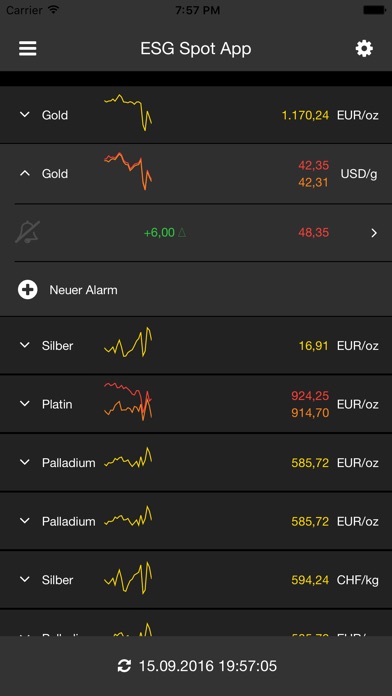The width and height of the screenshot is (392, 696).
Task: Expand the Silber EUR/oz row
Action: point(25,345)
